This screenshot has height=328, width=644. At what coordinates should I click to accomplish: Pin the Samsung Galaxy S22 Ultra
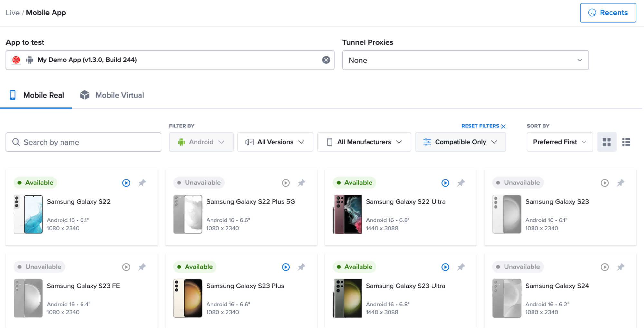click(461, 183)
